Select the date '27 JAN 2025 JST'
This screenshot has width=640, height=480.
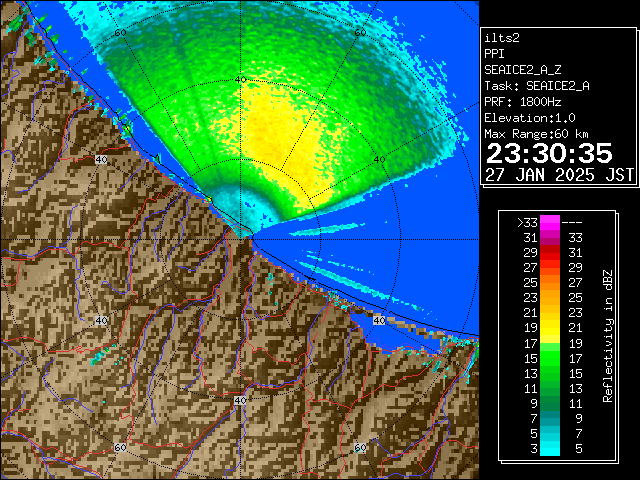559,175
